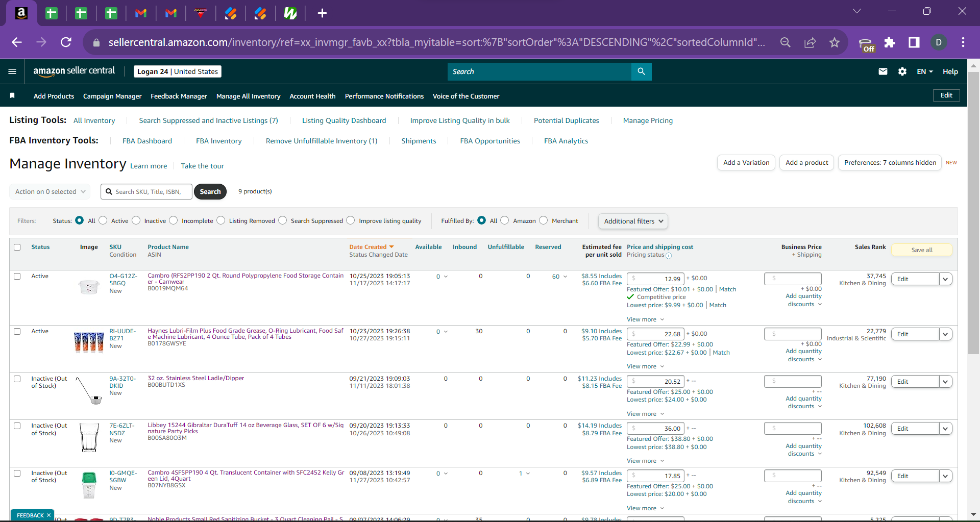
Task: Switch to the Amazon tab
Action: (x=21, y=13)
